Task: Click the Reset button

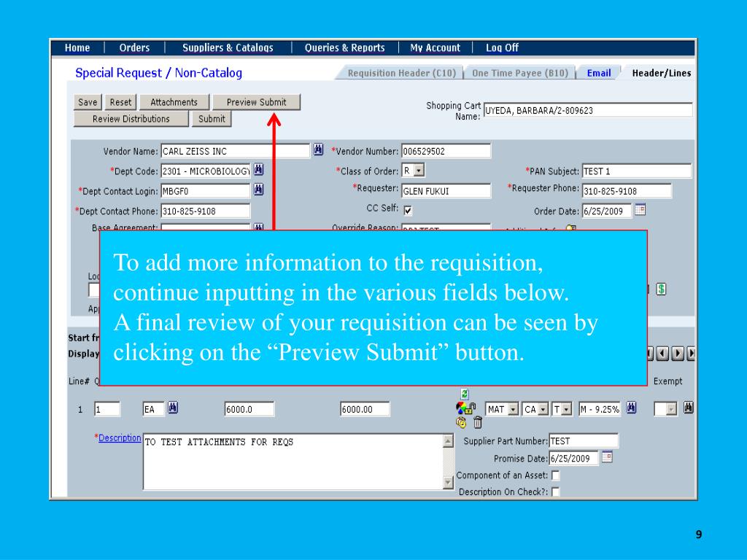Action: pyautogui.click(x=120, y=102)
